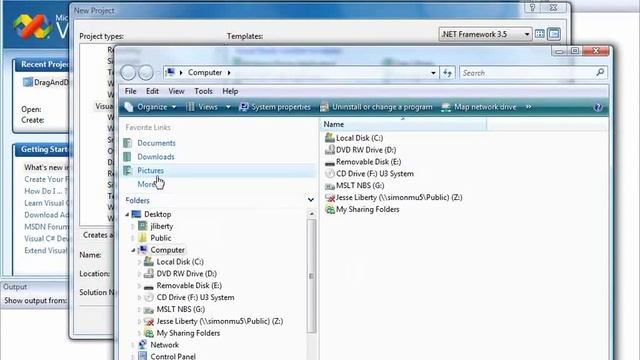Open System properties from the toolbar
Screen dimensions: 640x360
[275, 107]
